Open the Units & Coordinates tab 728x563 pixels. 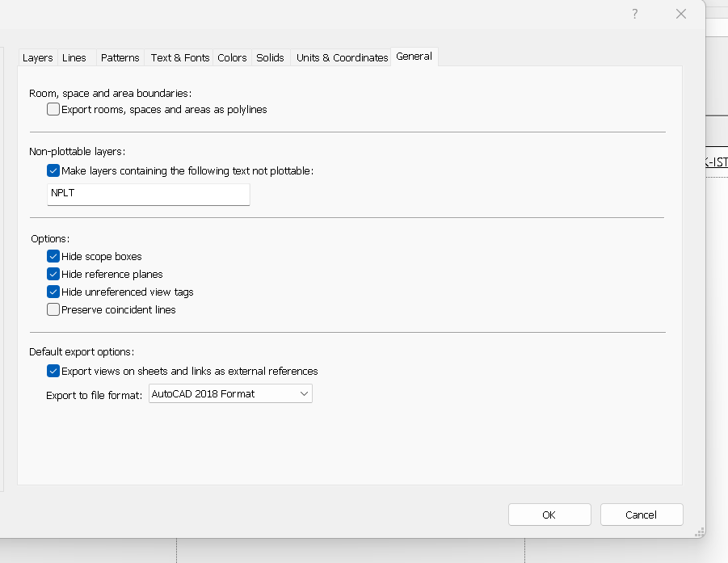[x=342, y=57]
